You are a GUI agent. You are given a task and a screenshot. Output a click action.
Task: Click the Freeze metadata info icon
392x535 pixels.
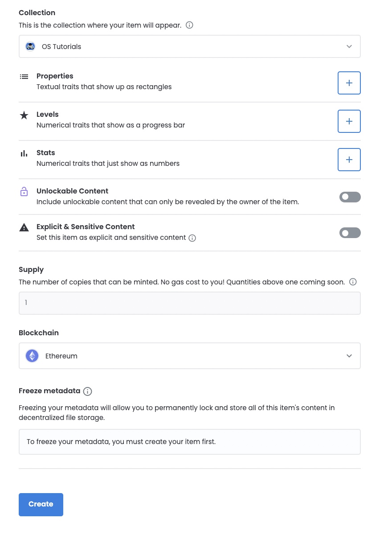point(88,391)
